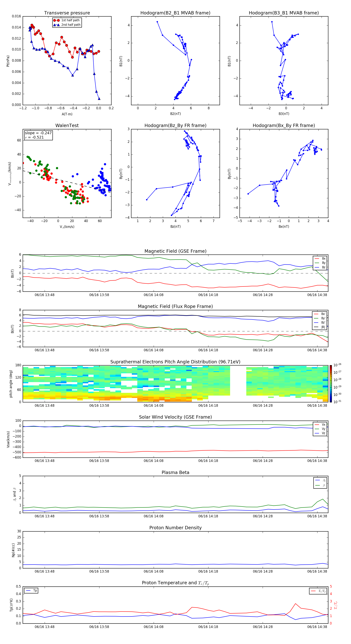Click the 'Hodogram(Bz_By FR frame)' title
The height and width of the screenshot is (644, 351).
(x=175, y=125)
